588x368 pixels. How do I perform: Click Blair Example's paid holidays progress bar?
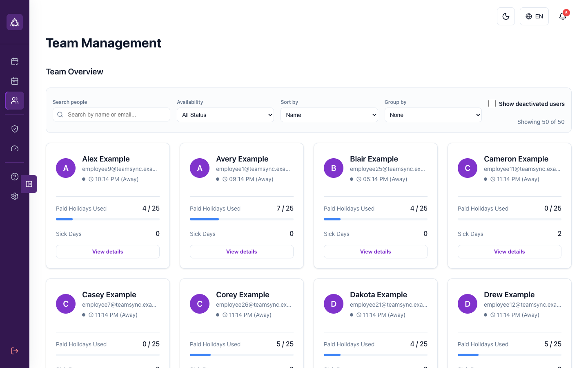pos(376,219)
